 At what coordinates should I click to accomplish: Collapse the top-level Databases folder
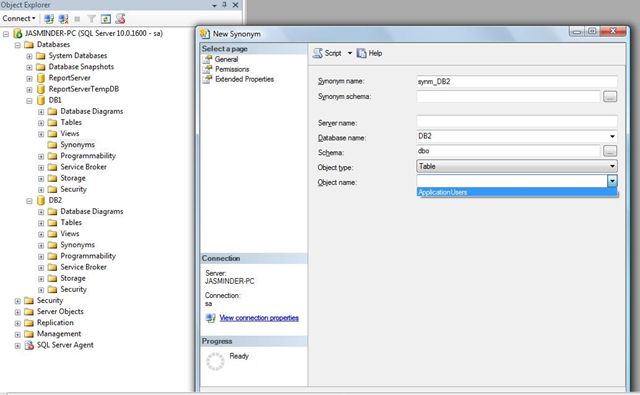pyautogui.click(x=18, y=45)
